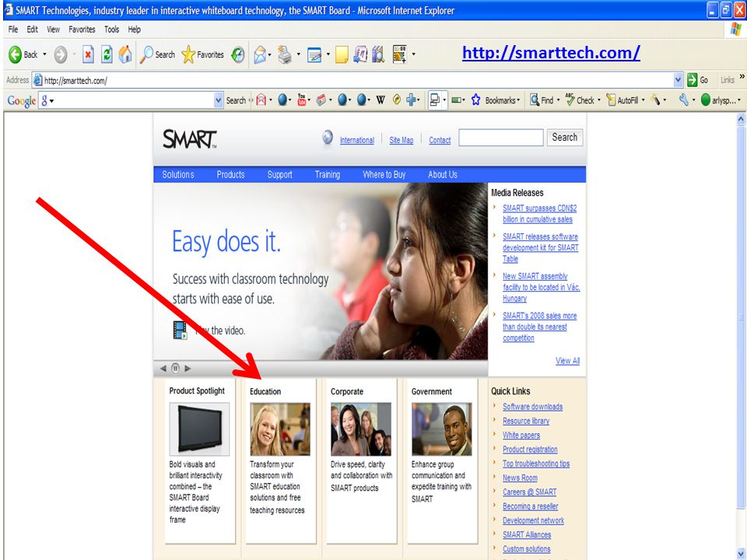Screen dimensions: 747x560
Task: Click the banner previous slide arrow
Action: 163,368
